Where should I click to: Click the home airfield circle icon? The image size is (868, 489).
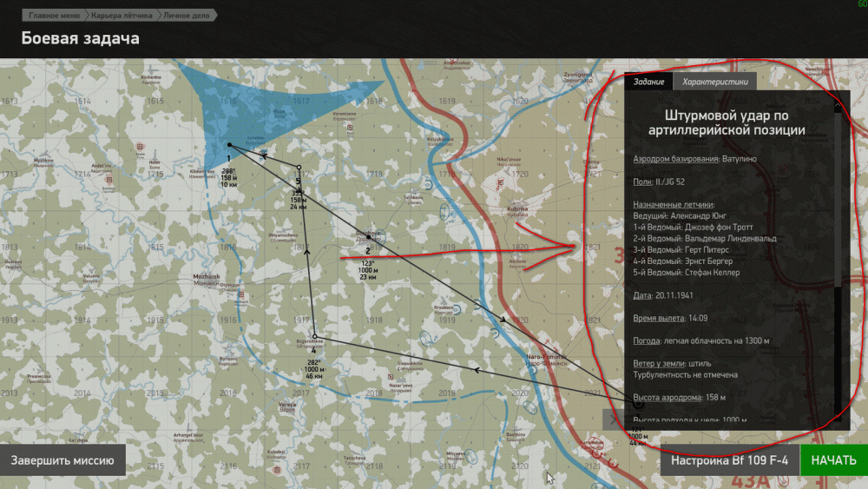point(638,404)
